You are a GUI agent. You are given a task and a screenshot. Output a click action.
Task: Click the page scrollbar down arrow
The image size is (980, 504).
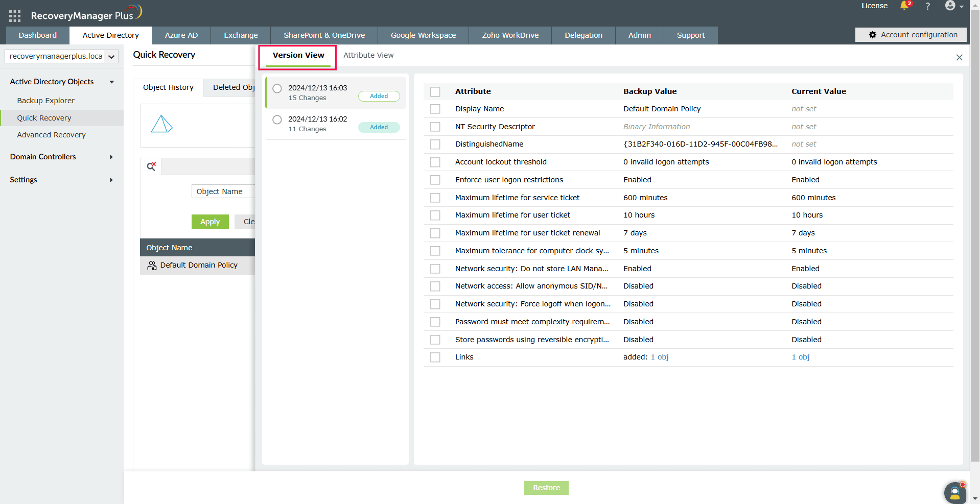pos(975,498)
